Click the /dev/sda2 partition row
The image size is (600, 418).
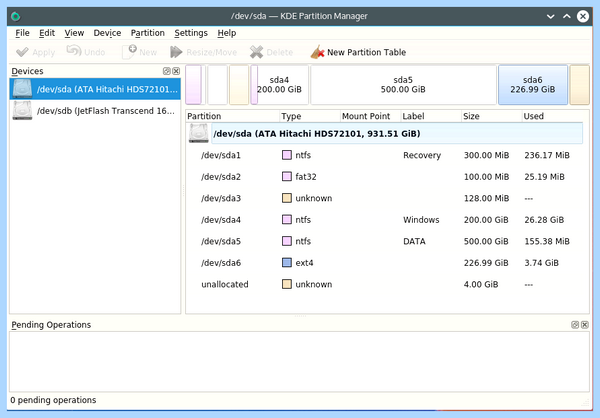[386, 176]
